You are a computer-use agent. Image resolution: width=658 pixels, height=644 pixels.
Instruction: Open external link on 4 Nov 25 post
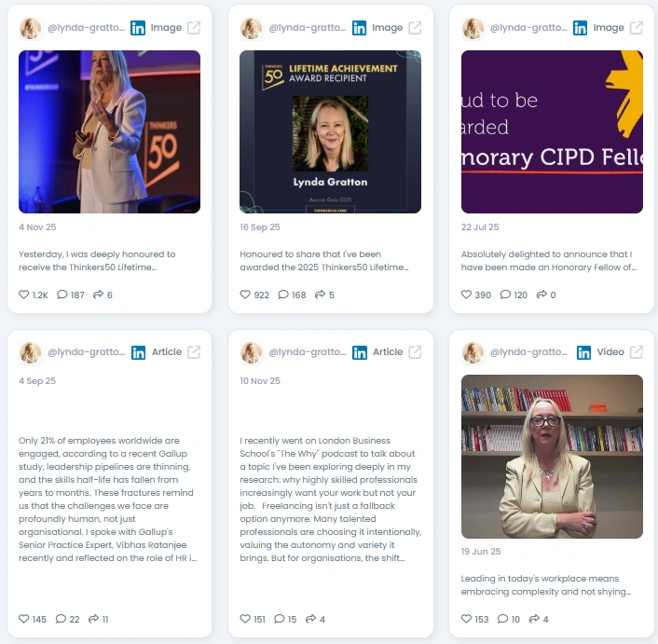194,28
